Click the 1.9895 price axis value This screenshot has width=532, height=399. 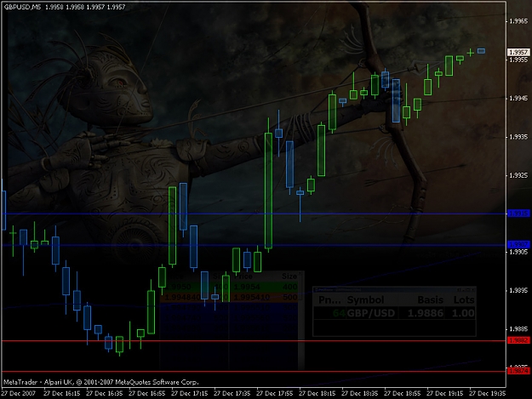click(518, 290)
